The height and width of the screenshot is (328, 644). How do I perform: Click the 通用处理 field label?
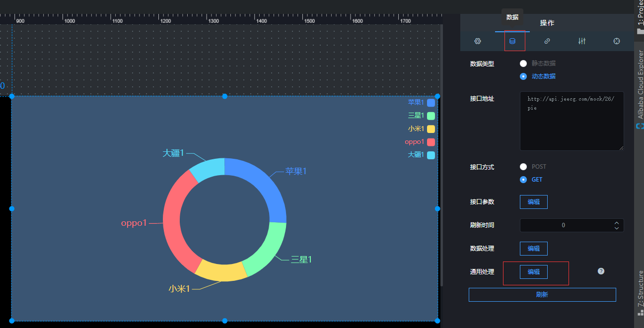(x=482, y=272)
